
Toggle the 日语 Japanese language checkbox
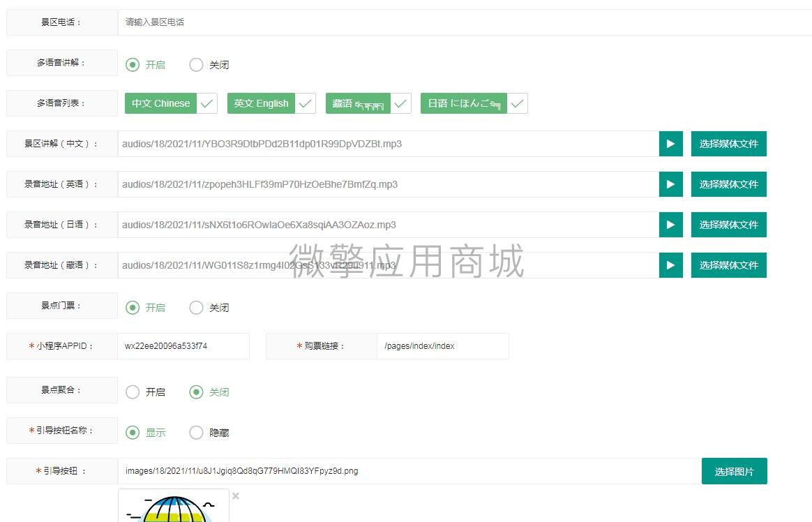pos(474,103)
